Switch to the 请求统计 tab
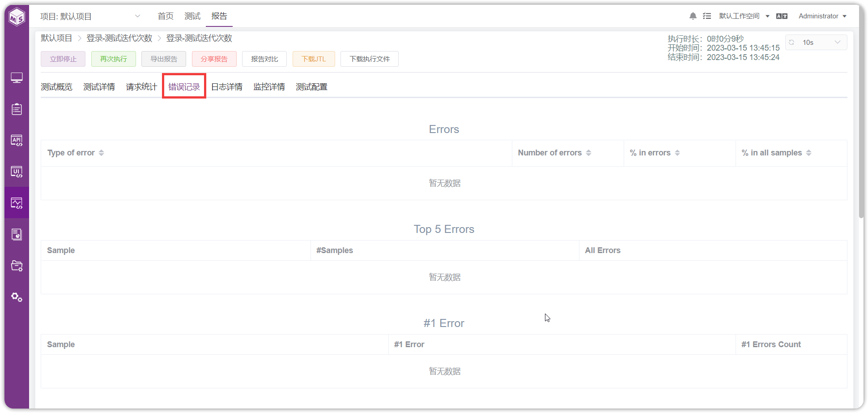Image resolution: width=868 pixels, height=413 pixels. [141, 87]
